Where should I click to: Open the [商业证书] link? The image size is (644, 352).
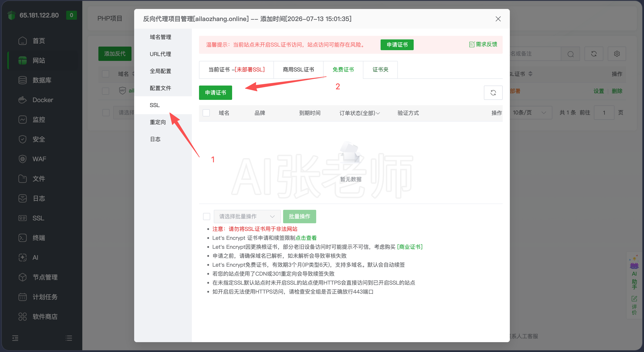[x=410, y=247]
